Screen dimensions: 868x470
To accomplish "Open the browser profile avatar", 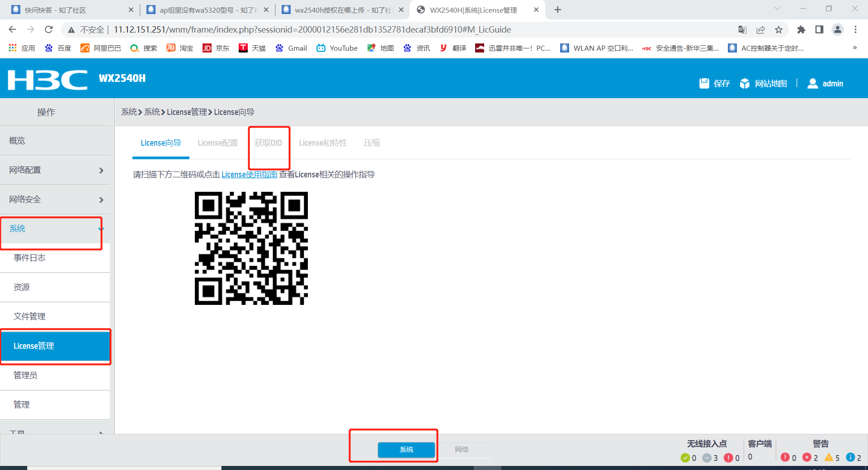I will coord(838,29).
